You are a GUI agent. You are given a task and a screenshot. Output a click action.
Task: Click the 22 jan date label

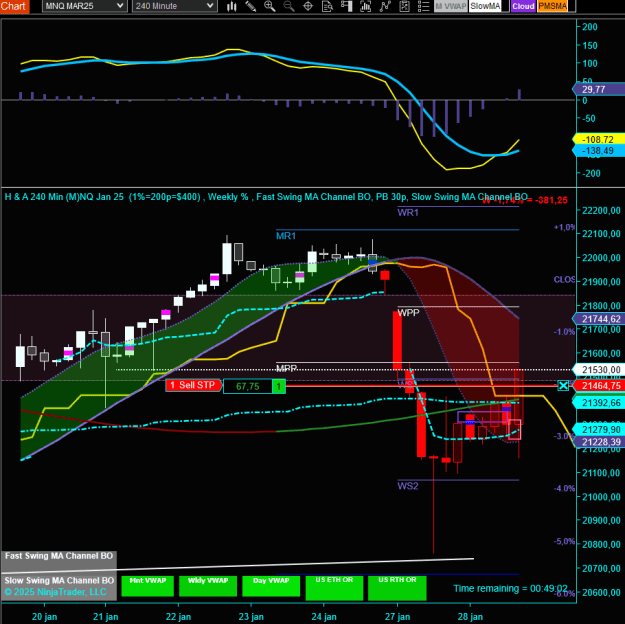tap(178, 617)
